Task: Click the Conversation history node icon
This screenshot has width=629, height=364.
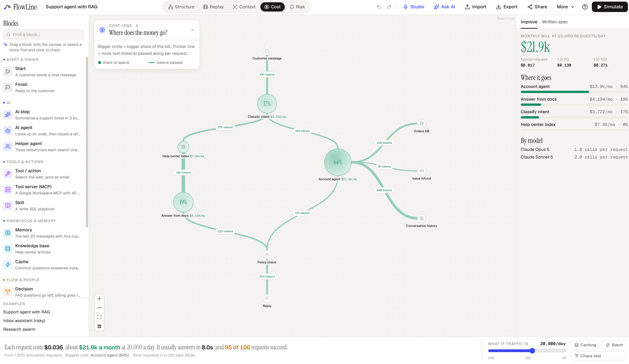Action: click(x=421, y=218)
